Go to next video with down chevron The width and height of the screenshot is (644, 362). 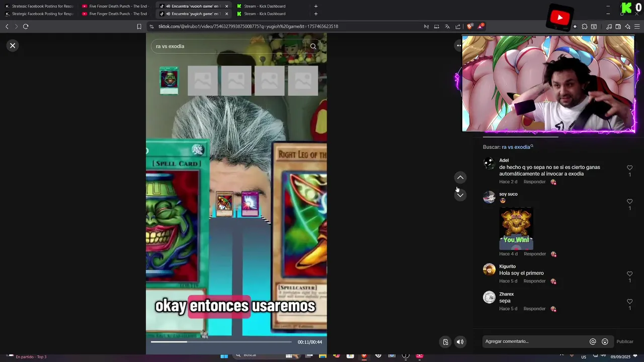click(x=460, y=195)
